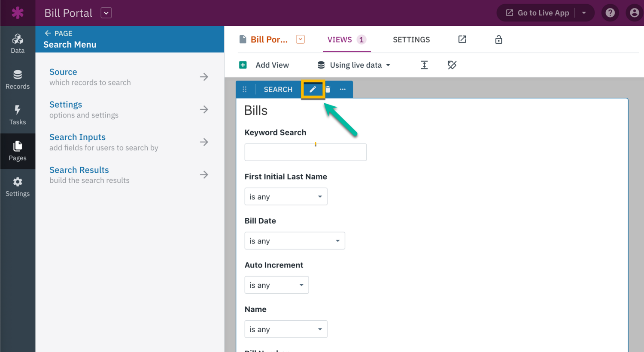Screen dimensions: 644x352
Task: Go to Records in the sidebar
Action: [18, 79]
